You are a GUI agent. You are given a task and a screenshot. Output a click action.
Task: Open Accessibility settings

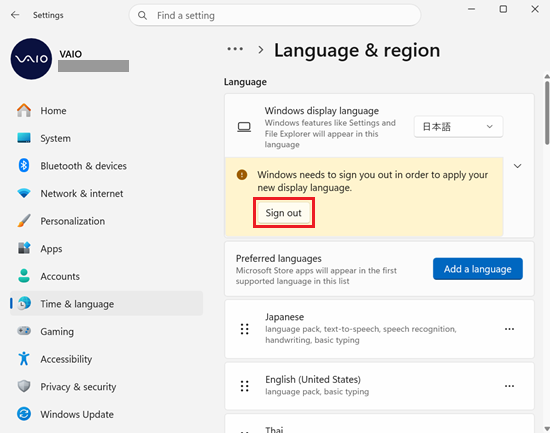tap(106, 359)
